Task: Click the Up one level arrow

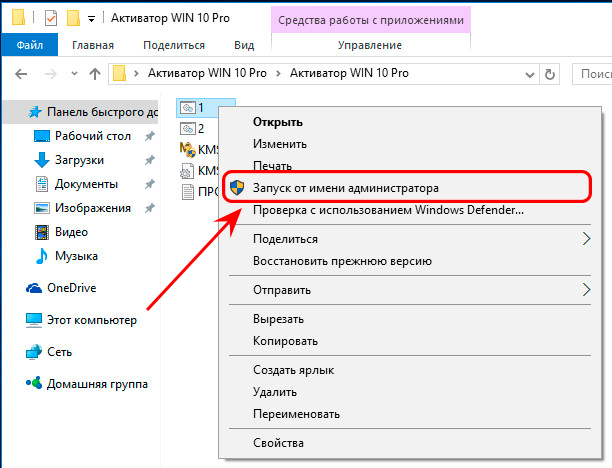Action: [x=95, y=74]
